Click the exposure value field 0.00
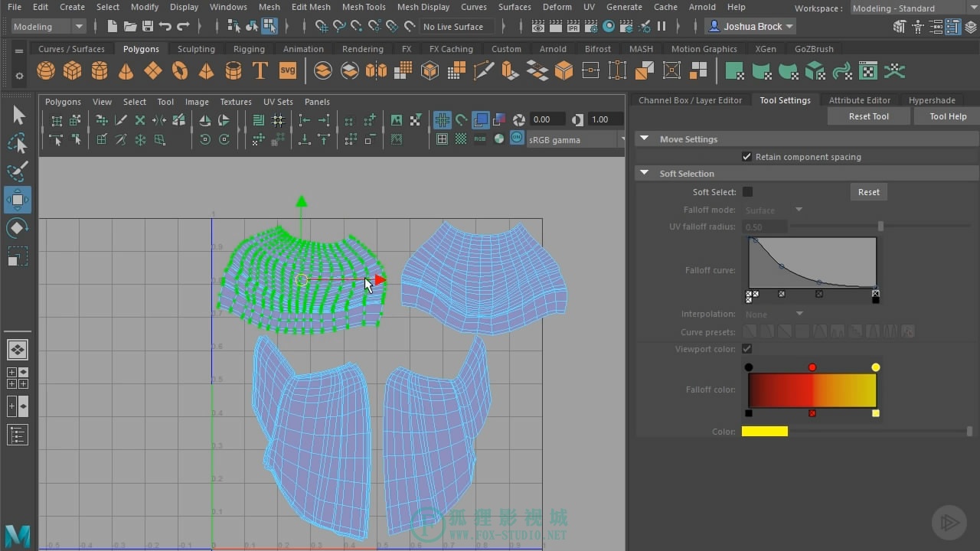The image size is (980, 551). (x=548, y=119)
